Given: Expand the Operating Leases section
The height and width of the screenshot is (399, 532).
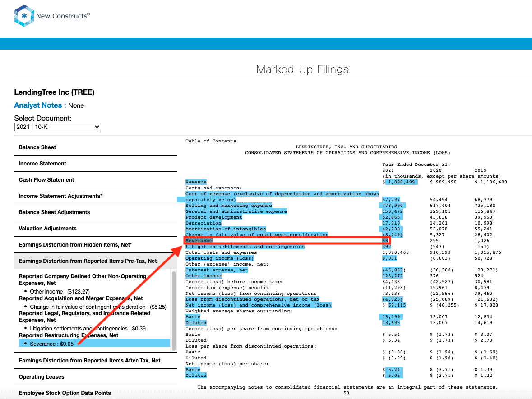Looking at the screenshot, I should 96,377.
